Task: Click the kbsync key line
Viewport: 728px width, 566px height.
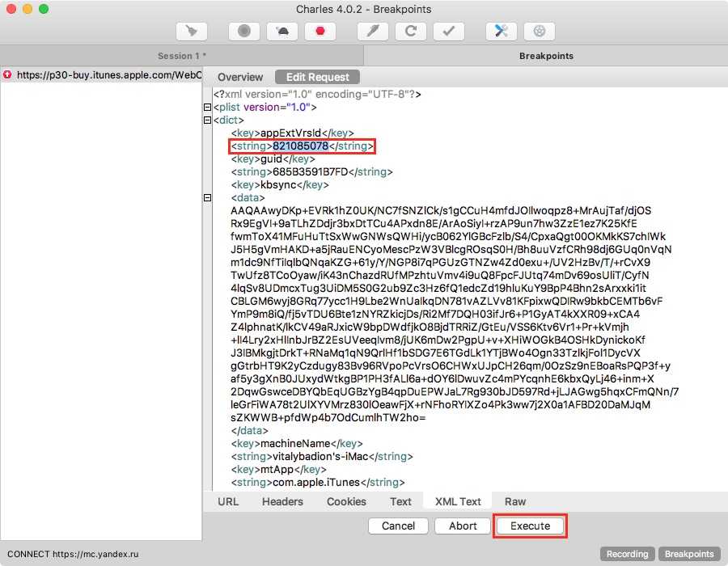Action: pyautogui.click(x=280, y=185)
